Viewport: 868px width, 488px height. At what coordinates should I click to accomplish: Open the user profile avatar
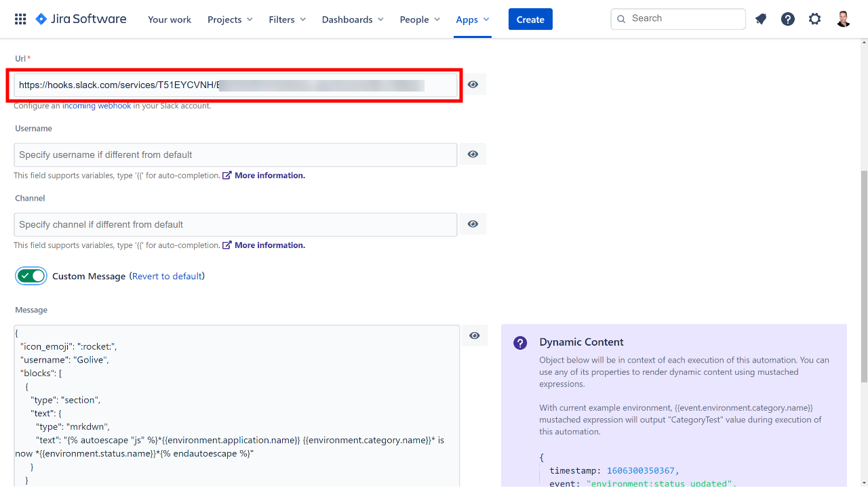[x=843, y=19]
